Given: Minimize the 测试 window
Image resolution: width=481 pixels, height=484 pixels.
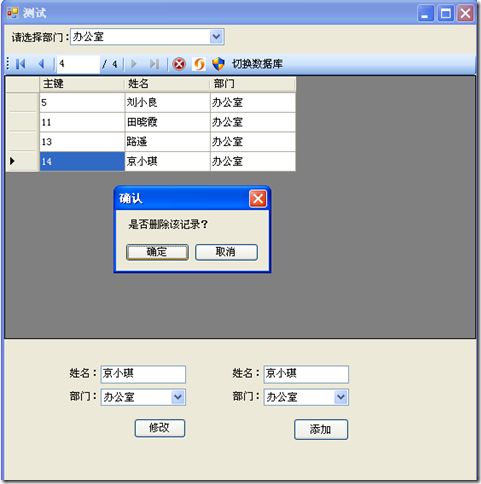Looking at the screenshot, I should pos(425,14).
